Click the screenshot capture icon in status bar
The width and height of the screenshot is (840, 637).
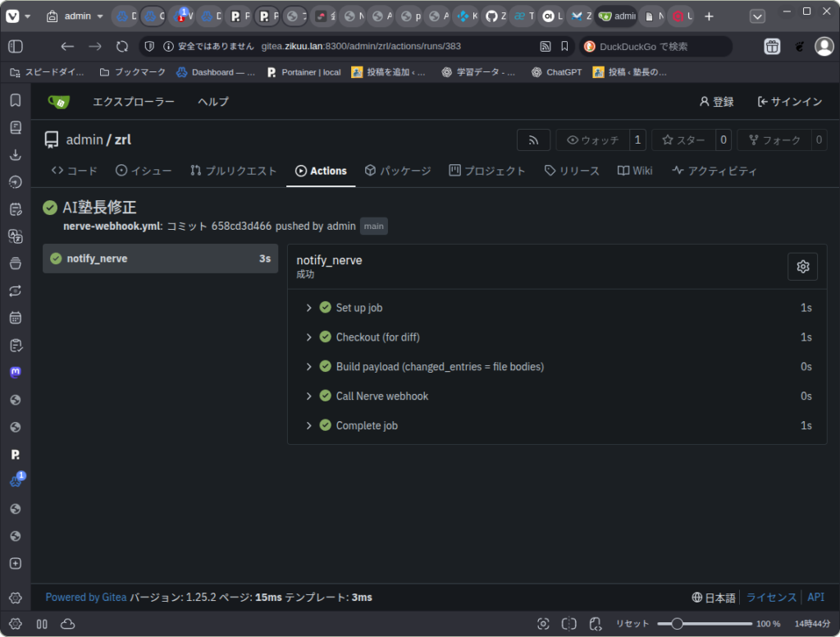pos(543,624)
